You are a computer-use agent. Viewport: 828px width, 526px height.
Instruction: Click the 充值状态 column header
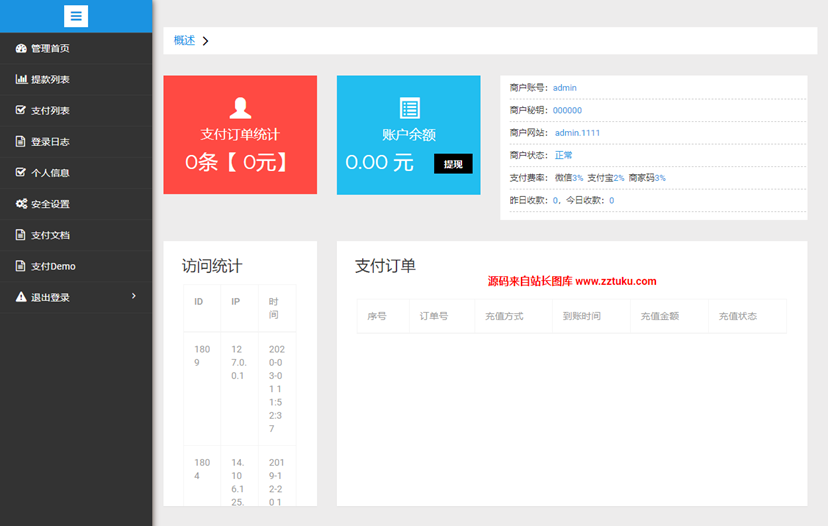click(737, 316)
